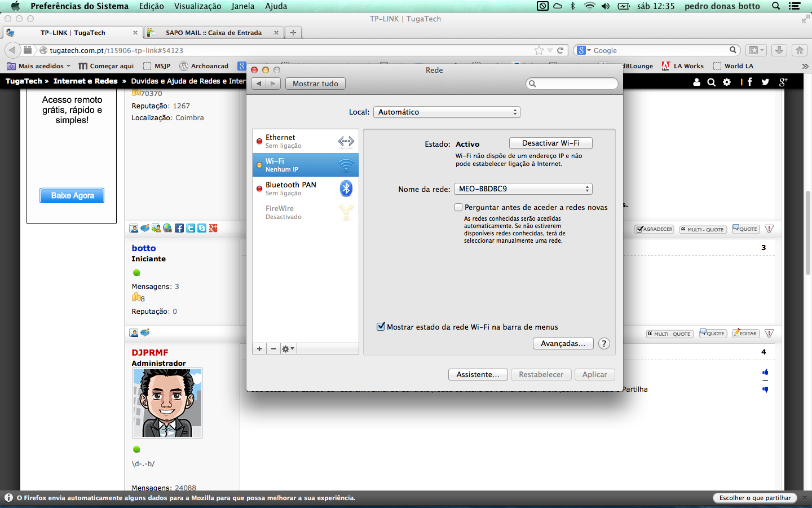Open the Firefox bookmarks menu button

756,50
